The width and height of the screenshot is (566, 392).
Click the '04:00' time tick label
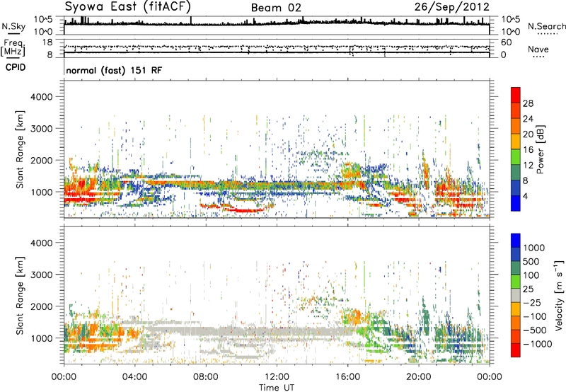coord(134,377)
